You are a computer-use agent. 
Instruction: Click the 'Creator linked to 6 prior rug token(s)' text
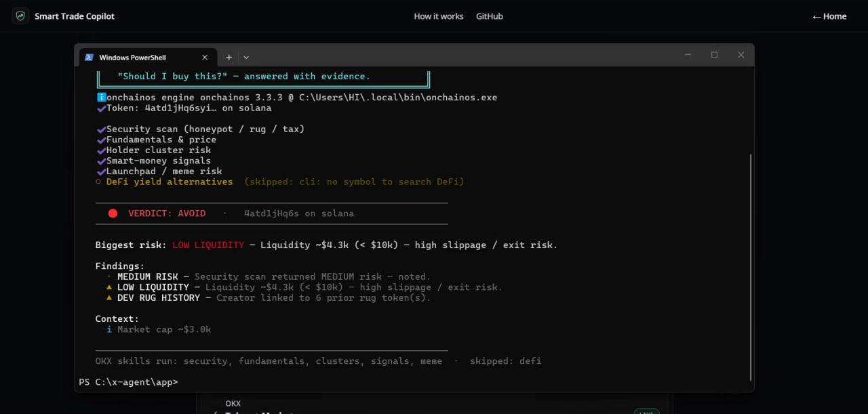point(323,297)
